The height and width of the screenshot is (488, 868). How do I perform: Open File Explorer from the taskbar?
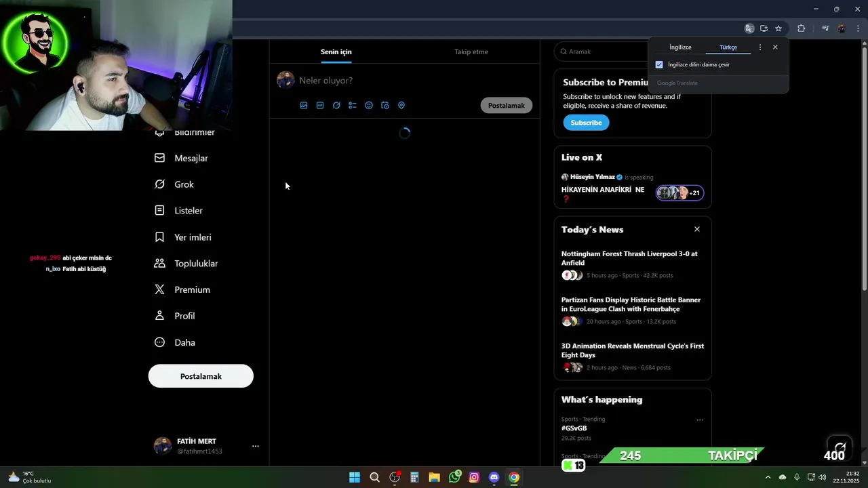[x=435, y=477]
